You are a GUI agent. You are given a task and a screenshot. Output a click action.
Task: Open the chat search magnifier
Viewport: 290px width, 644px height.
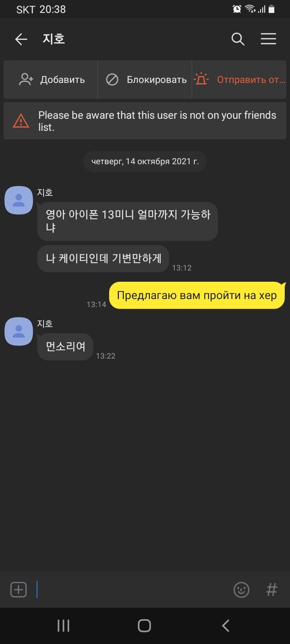[238, 39]
